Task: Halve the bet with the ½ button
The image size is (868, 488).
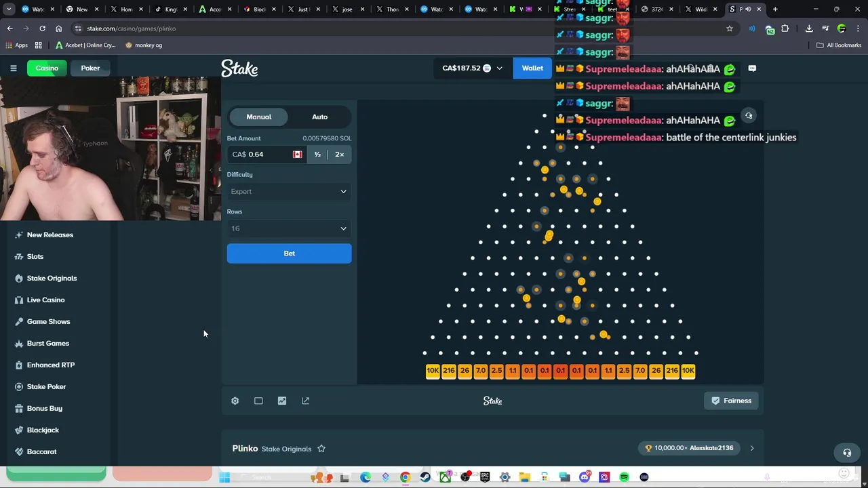Action: tap(317, 155)
